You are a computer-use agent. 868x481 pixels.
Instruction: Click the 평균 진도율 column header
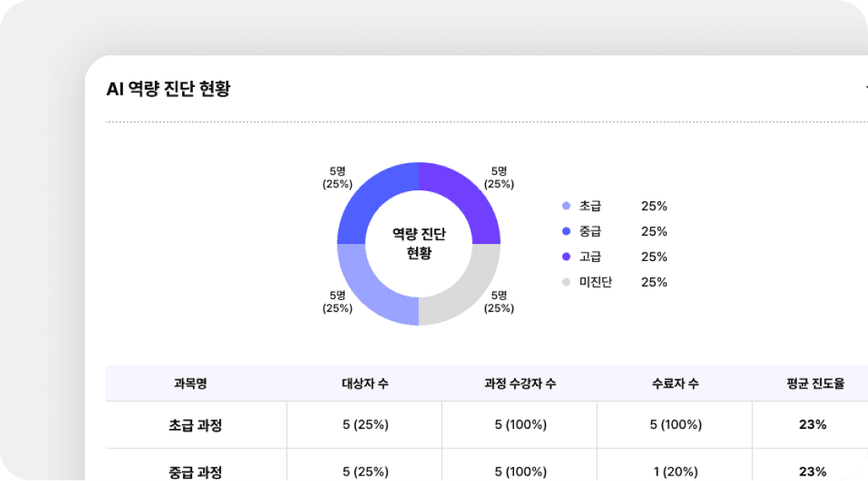(815, 384)
